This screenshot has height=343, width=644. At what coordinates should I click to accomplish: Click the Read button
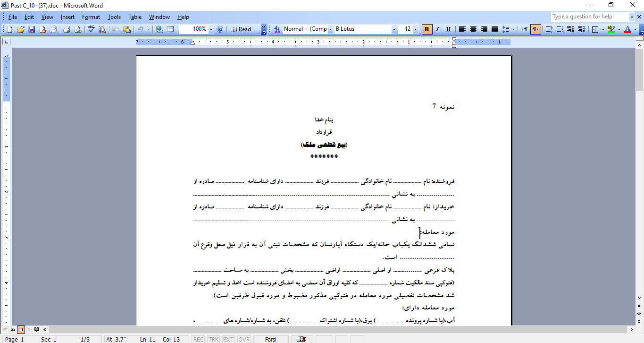click(241, 29)
